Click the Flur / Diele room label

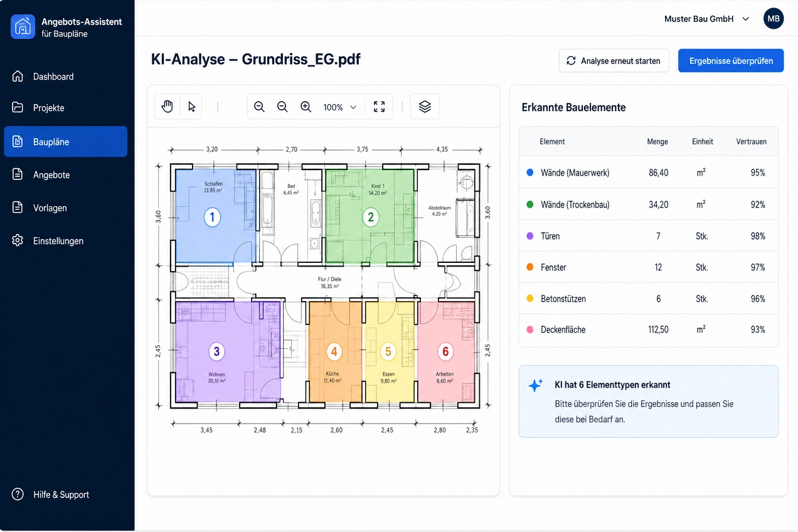click(x=330, y=283)
